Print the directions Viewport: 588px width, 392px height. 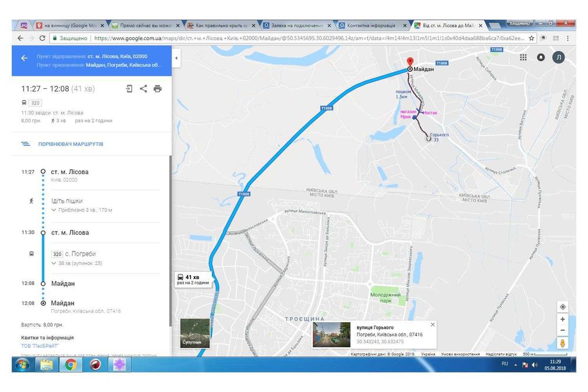(x=158, y=89)
